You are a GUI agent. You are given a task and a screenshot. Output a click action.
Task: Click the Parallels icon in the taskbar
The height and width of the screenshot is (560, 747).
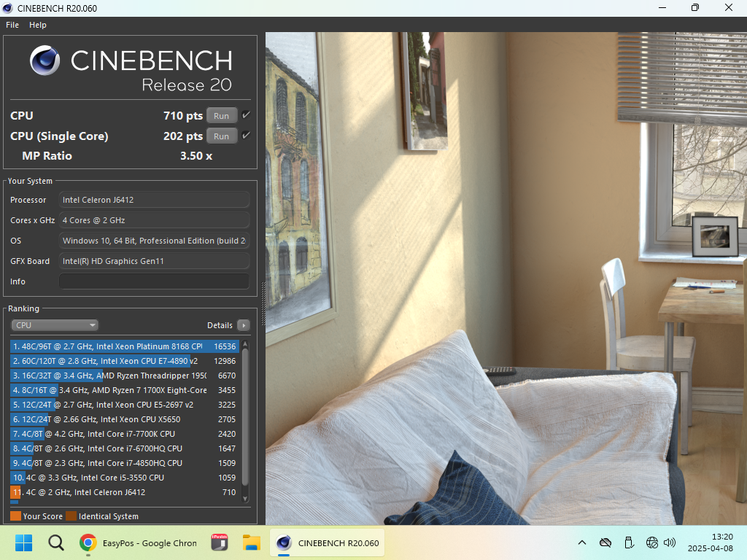(x=220, y=542)
